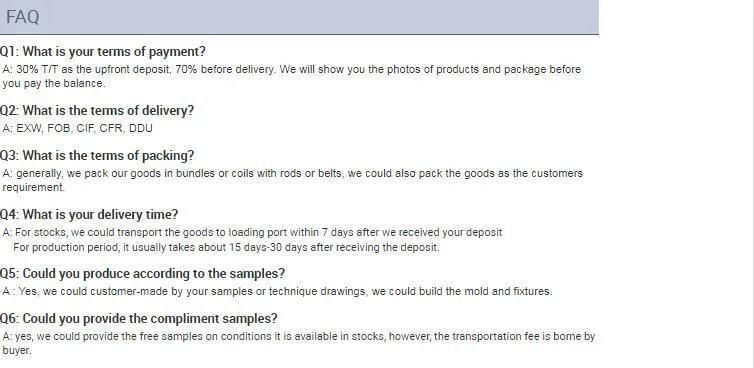Select the Q2 terms of delivery question
The width and height of the screenshot is (754, 368).
click(97, 111)
